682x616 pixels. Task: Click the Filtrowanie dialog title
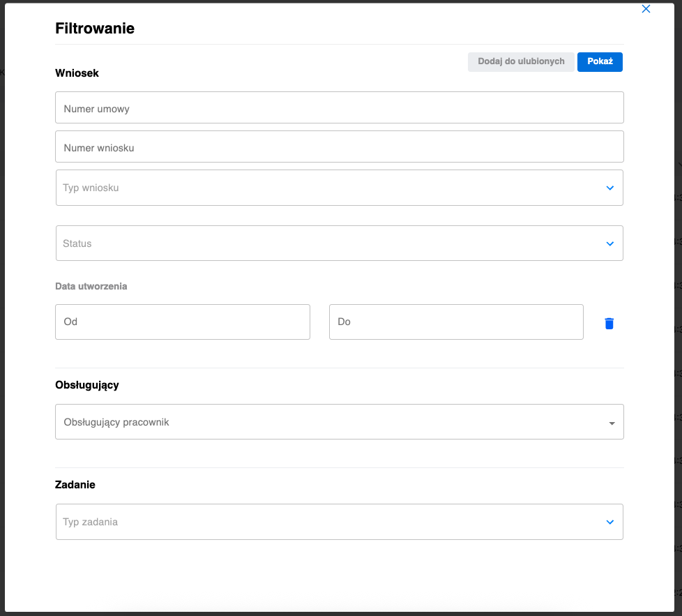[x=95, y=29]
